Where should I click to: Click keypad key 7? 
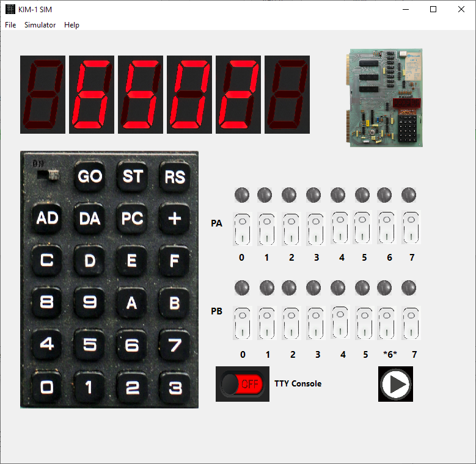click(x=175, y=344)
